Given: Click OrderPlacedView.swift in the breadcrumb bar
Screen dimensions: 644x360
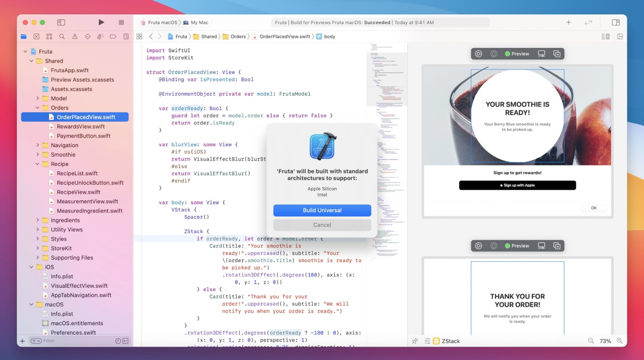Looking at the screenshot, I should click(x=284, y=37).
